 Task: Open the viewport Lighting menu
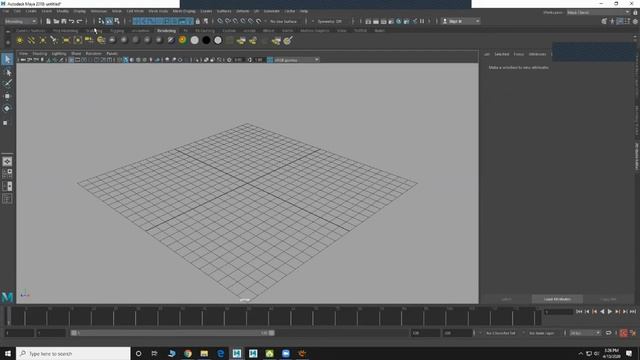59,53
